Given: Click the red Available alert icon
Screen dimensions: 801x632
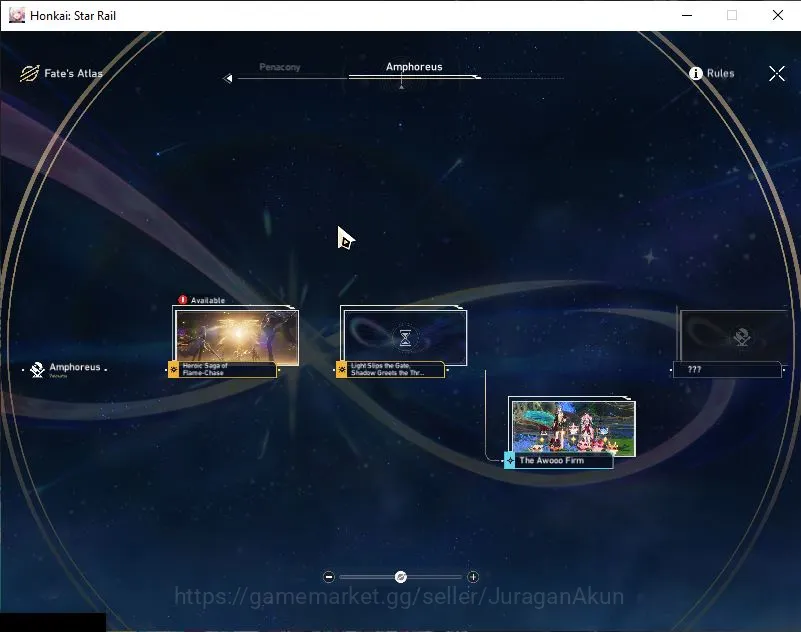Looking at the screenshot, I should (x=182, y=300).
